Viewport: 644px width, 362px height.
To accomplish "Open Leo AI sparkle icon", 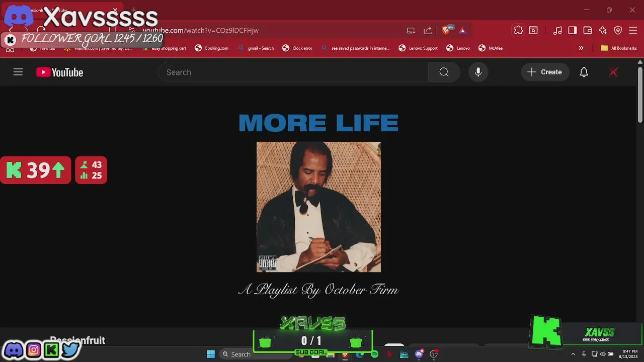I will tap(603, 31).
